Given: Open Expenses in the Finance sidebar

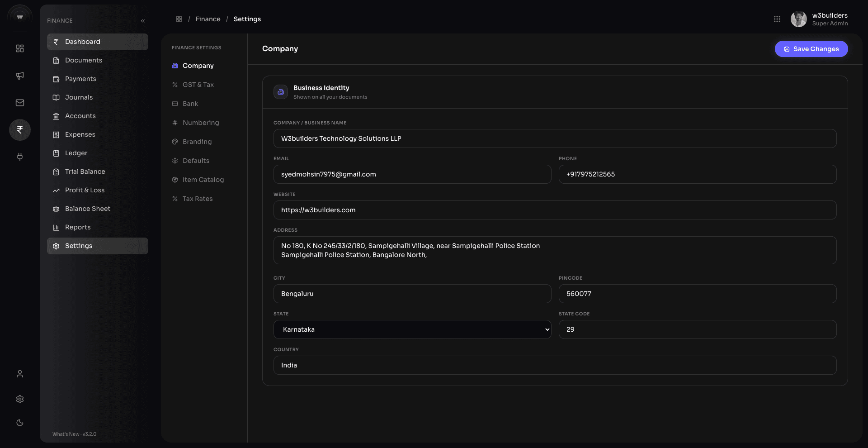Looking at the screenshot, I should (98, 134).
